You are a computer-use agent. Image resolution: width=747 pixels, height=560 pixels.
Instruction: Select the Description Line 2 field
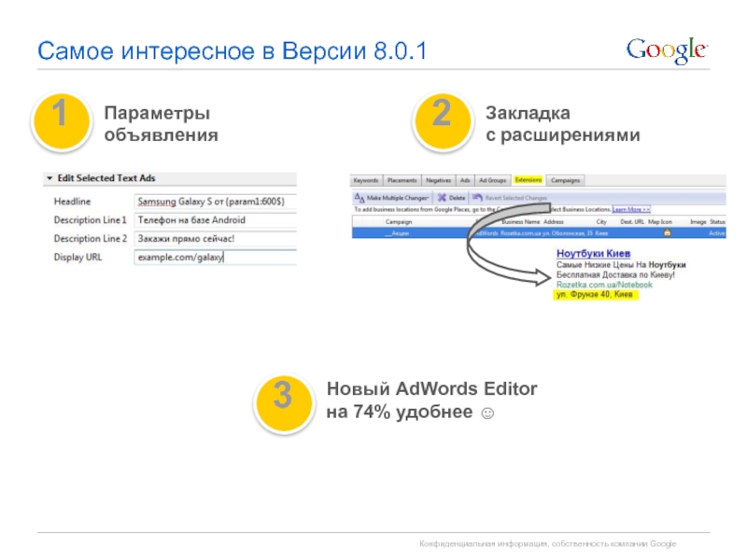click(x=216, y=239)
